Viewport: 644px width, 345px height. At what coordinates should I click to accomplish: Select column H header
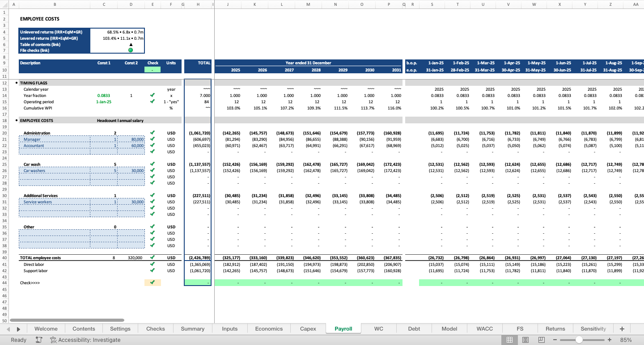tap(198, 4)
